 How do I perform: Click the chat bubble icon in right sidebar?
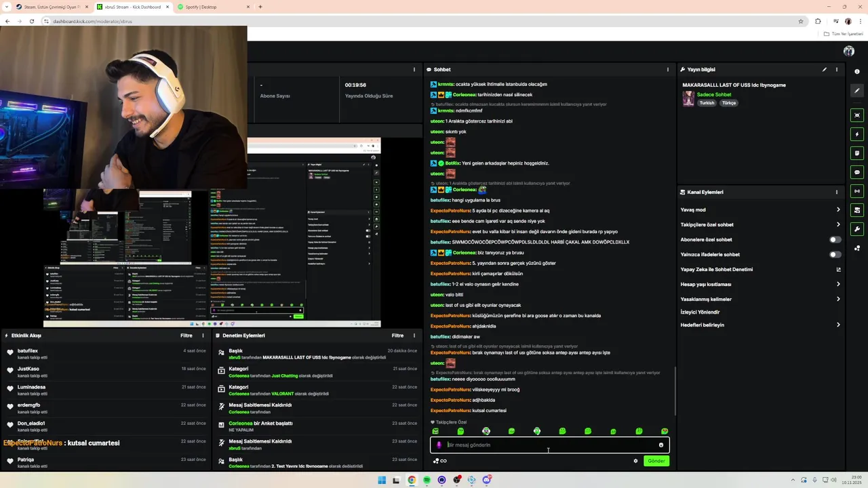point(857,172)
